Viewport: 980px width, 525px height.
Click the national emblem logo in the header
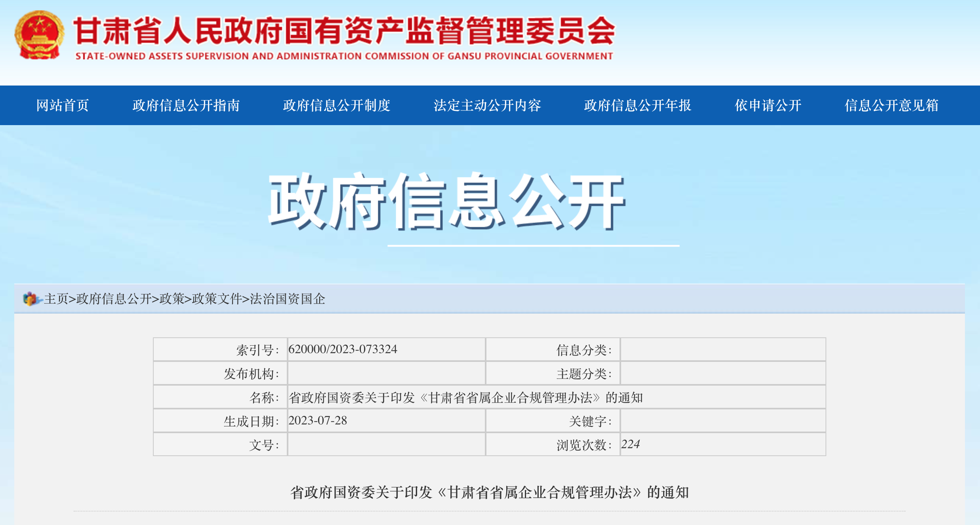39,35
